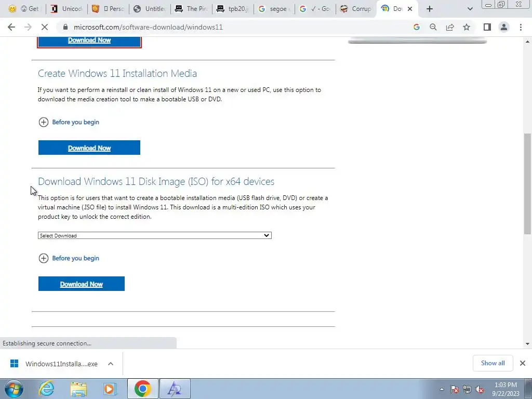
Task: Click the forward navigation arrow
Action: tap(28, 27)
